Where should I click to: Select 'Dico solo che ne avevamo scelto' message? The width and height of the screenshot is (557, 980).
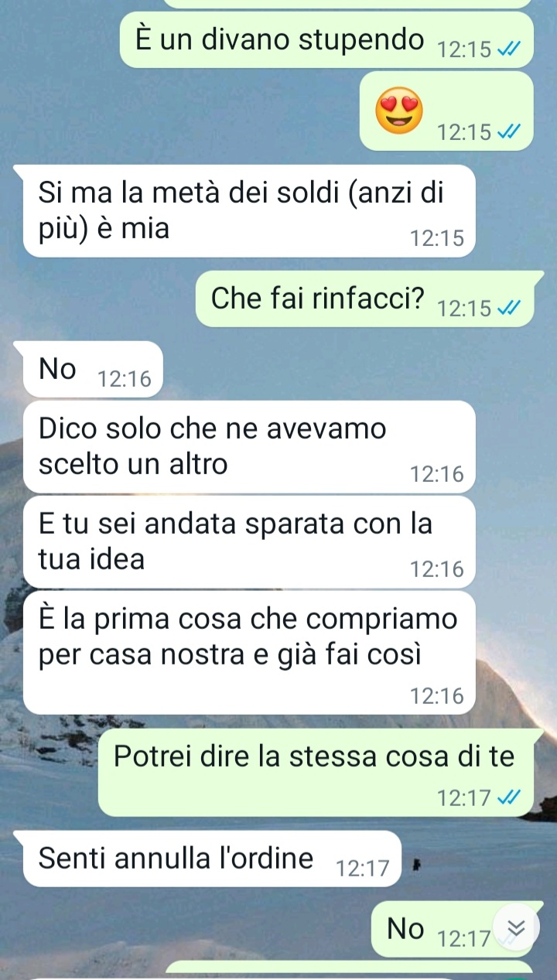[x=248, y=446]
